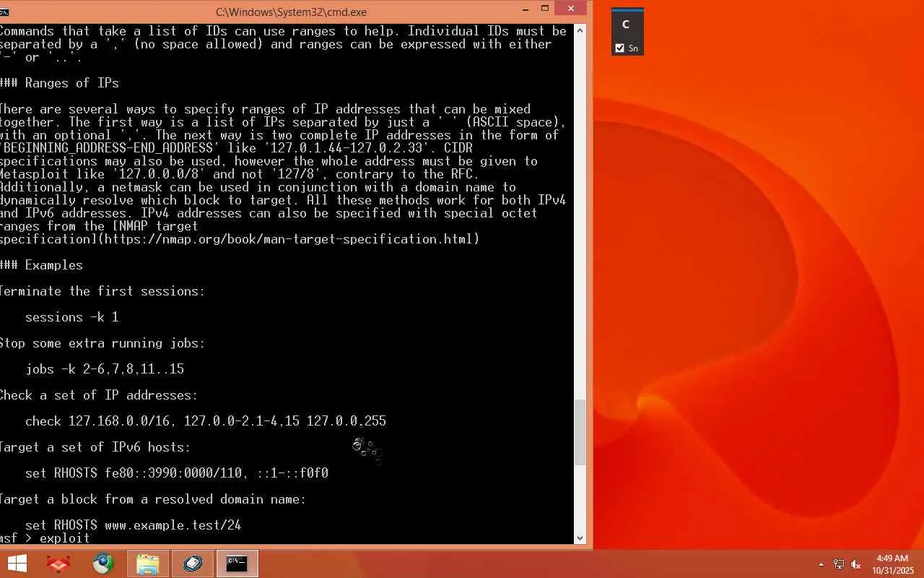The image size is (924, 578).
Task: Click the 'set RHOSTS www.example.test/24' line
Action: tap(134, 525)
